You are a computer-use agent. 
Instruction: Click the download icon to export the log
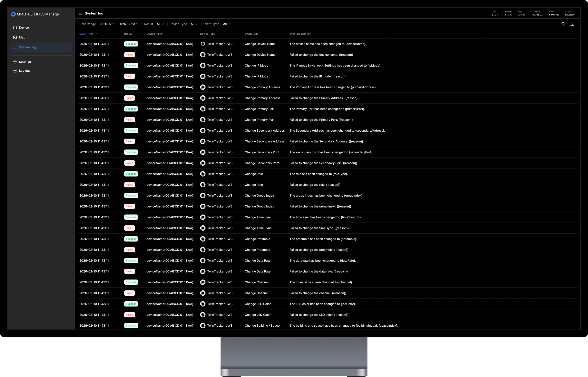point(572,24)
